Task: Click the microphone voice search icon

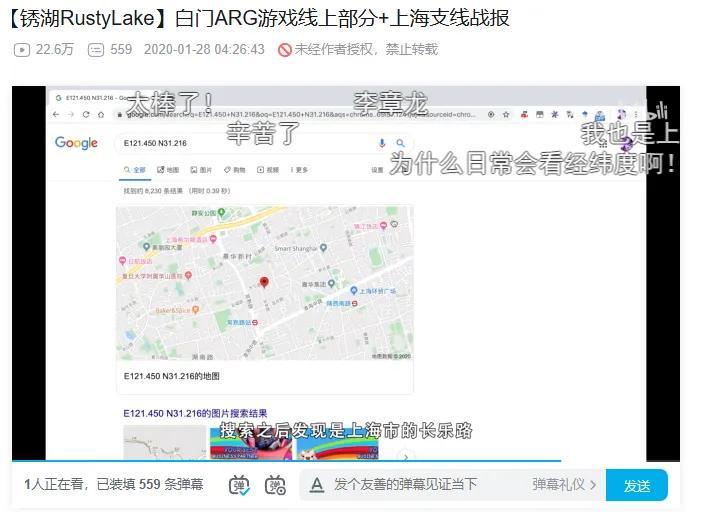Action: [382, 143]
